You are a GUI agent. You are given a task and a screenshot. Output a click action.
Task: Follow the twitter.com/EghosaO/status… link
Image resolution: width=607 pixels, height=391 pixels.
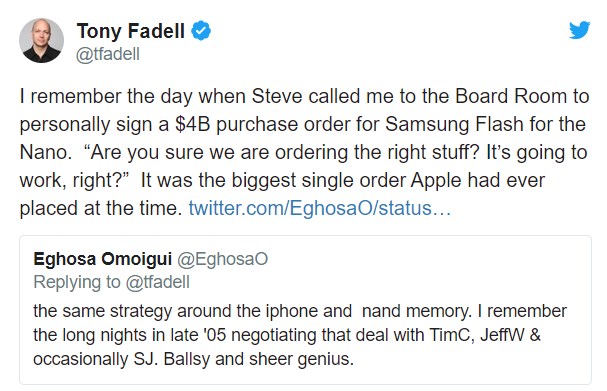pyautogui.click(x=320, y=208)
